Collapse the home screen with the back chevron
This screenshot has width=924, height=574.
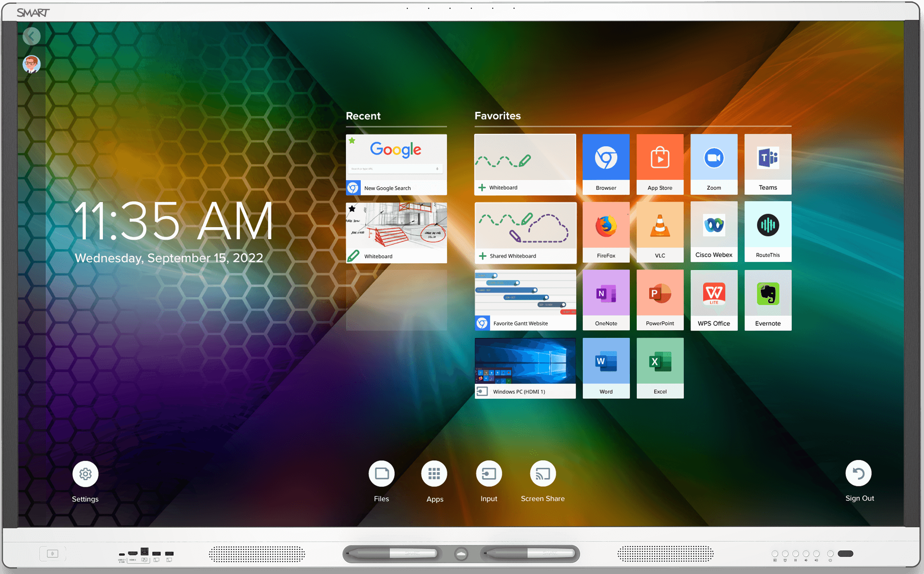point(31,36)
